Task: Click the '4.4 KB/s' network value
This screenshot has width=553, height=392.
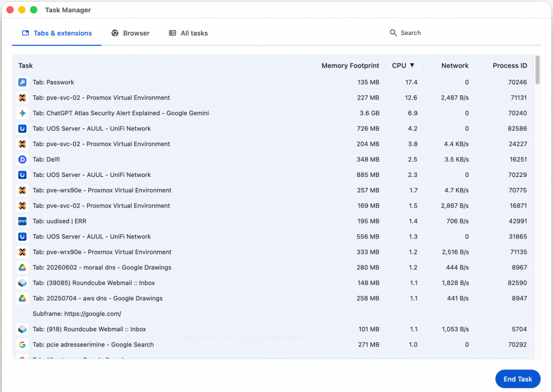Action: click(457, 144)
